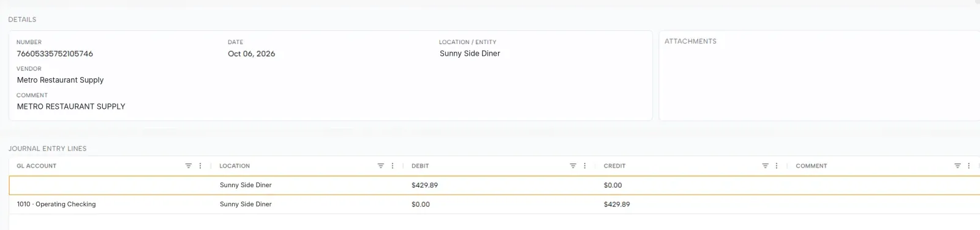Click the Details section heading
This screenshot has height=230, width=980.
pos(22,20)
